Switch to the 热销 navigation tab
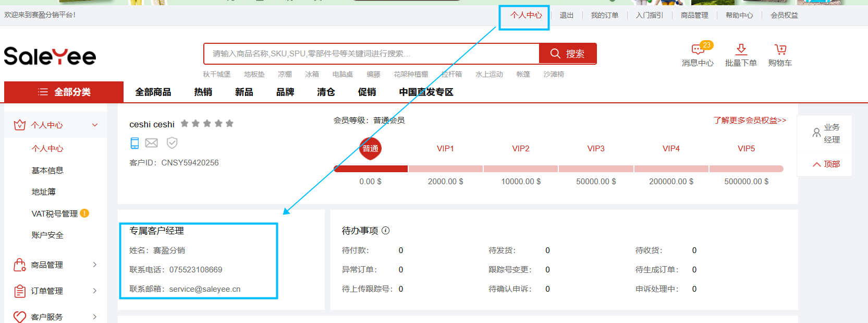868x323 pixels. tap(203, 92)
